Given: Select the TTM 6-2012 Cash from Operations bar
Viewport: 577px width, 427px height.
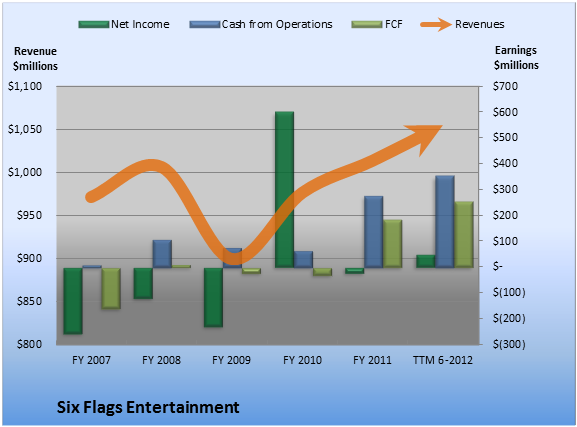Looking at the screenshot, I should [x=445, y=222].
